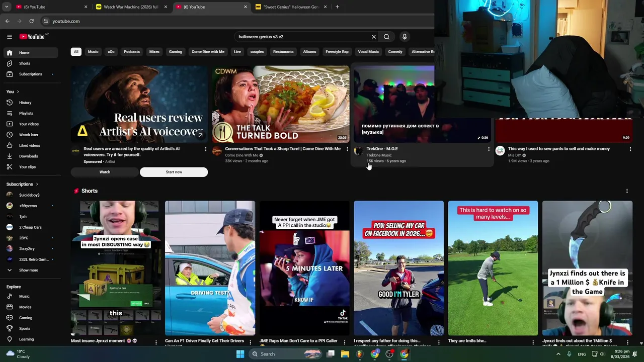Select the Gaming filter chip

tap(176, 52)
